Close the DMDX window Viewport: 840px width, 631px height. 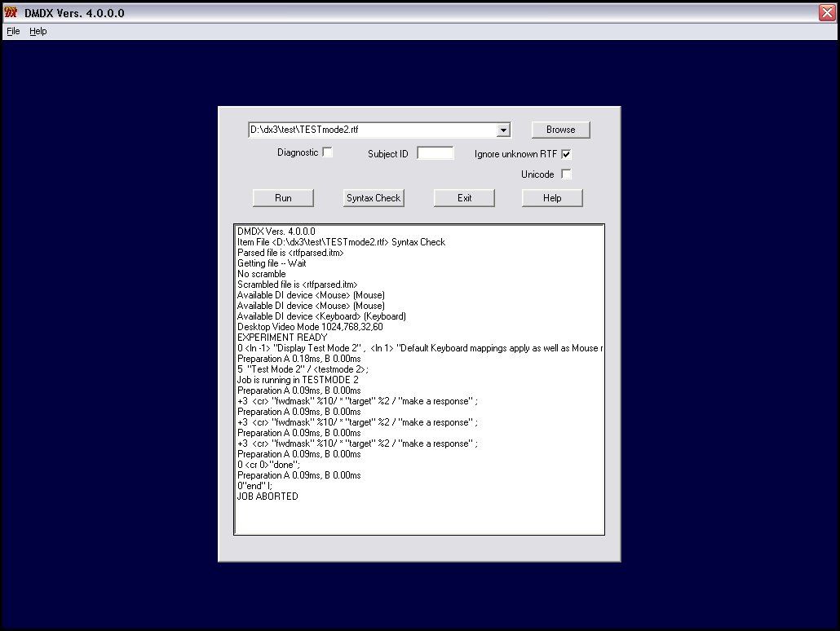click(828, 12)
